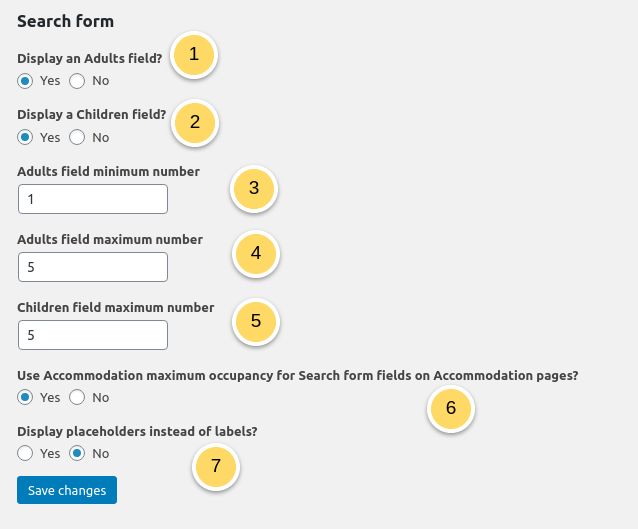Image resolution: width=638 pixels, height=529 pixels.
Task: Focus the Adults field maximum number input
Action: point(93,267)
